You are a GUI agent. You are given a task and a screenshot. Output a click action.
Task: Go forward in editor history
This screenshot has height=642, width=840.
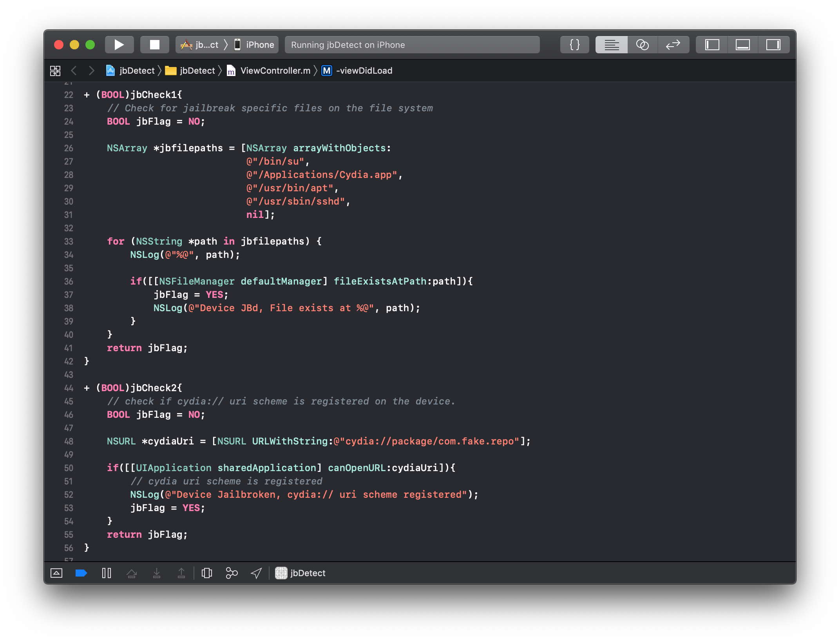[x=91, y=71]
